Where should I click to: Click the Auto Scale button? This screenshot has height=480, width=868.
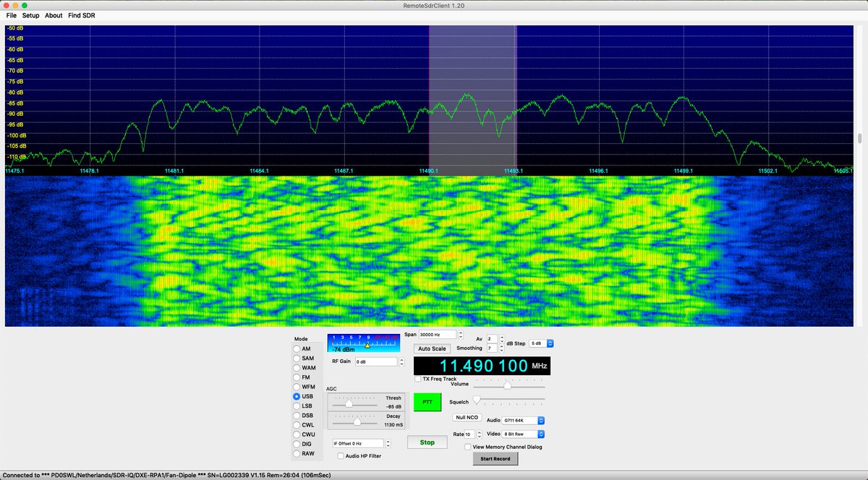(432, 348)
